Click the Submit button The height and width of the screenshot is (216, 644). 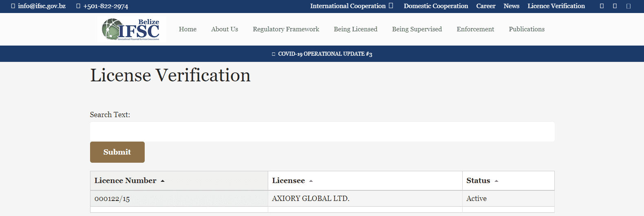click(x=117, y=152)
